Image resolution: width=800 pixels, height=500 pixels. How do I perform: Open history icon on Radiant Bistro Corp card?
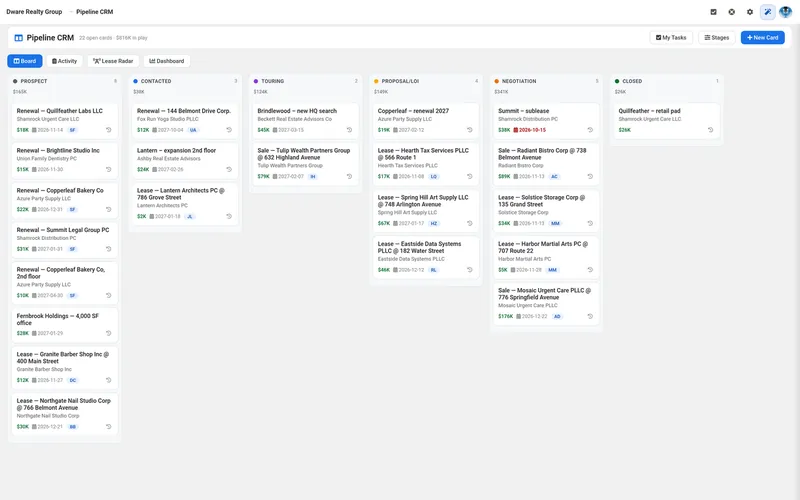(590, 177)
